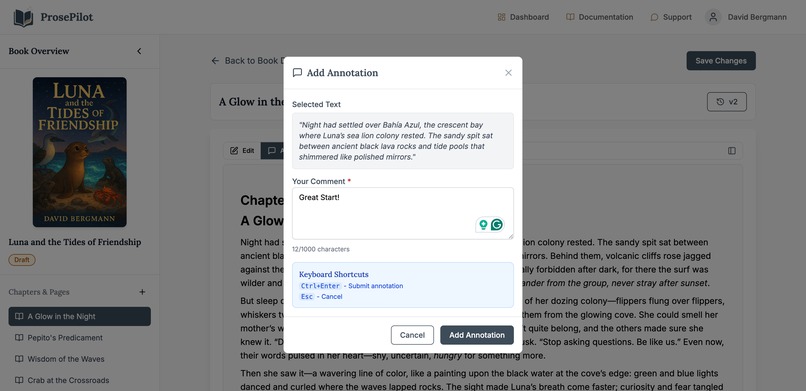Click the Save Changes button

coord(721,61)
